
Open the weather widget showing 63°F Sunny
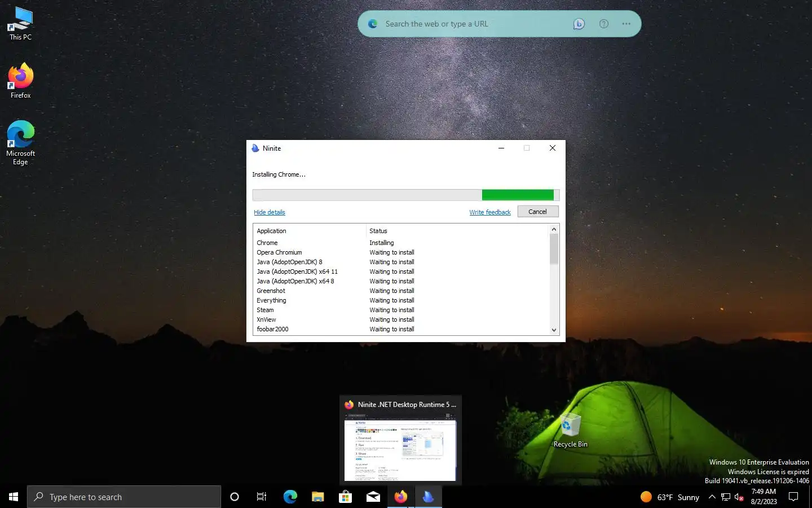point(670,497)
